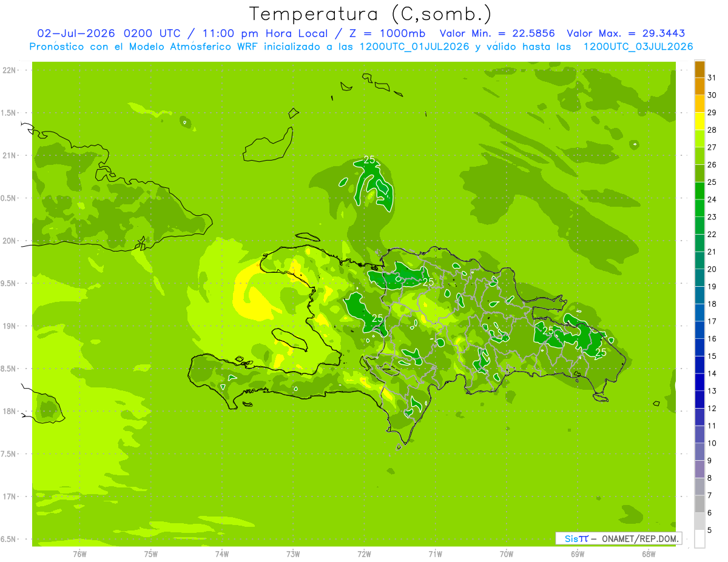The height and width of the screenshot is (562, 728).
Task: Click the 17N latitude axis label
Action: tap(10, 497)
